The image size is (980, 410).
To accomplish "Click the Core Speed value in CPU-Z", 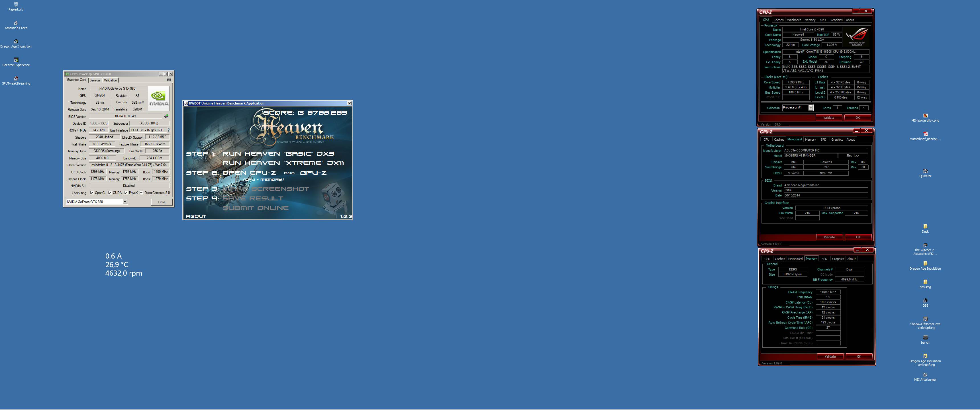I will [x=795, y=82].
